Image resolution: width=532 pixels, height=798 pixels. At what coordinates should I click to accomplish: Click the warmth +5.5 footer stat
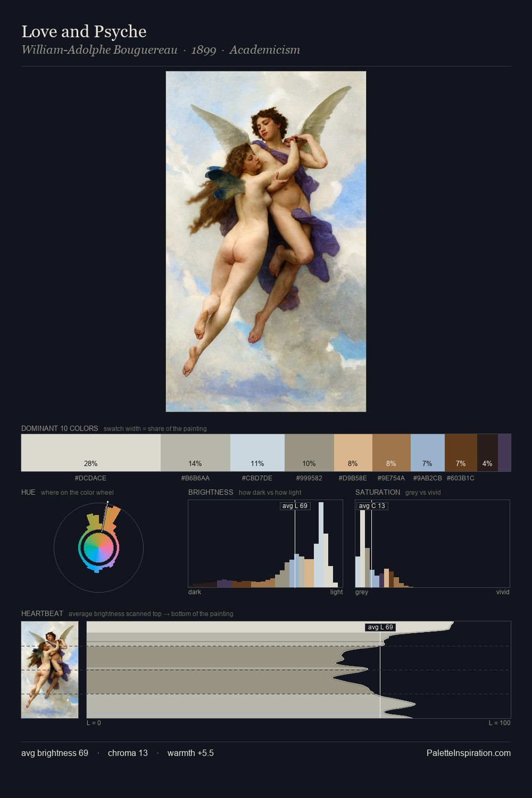190,753
